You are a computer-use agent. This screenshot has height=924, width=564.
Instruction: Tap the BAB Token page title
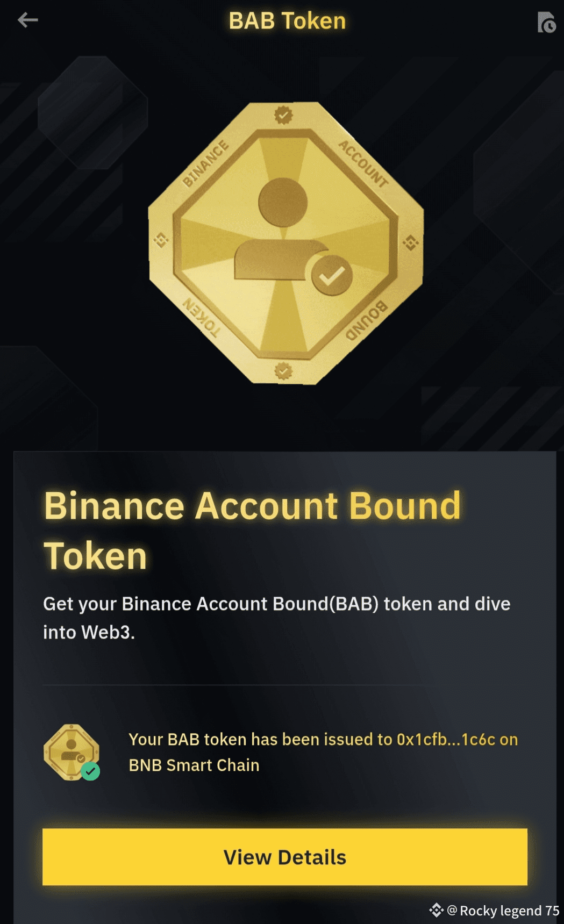click(287, 21)
